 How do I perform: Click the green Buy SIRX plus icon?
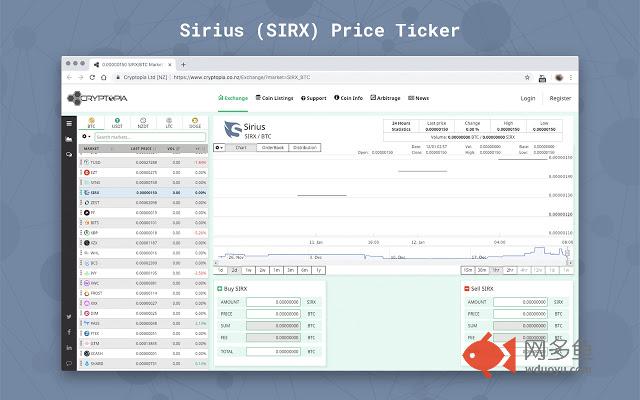pyautogui.click(x=220, y=289)
